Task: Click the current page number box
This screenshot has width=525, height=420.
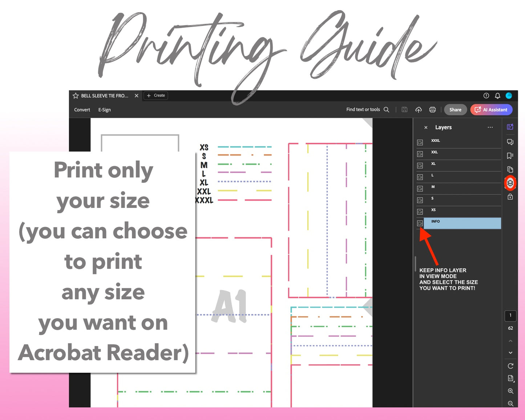Action: point(510,315)
